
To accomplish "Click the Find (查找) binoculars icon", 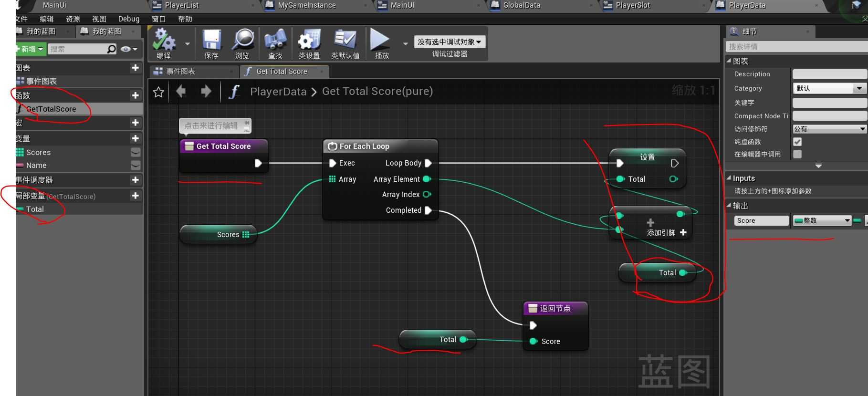I will coord(275,40).
